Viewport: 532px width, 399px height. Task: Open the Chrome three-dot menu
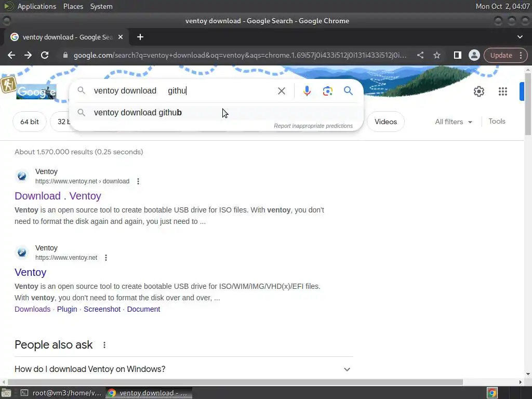[521, 55]
